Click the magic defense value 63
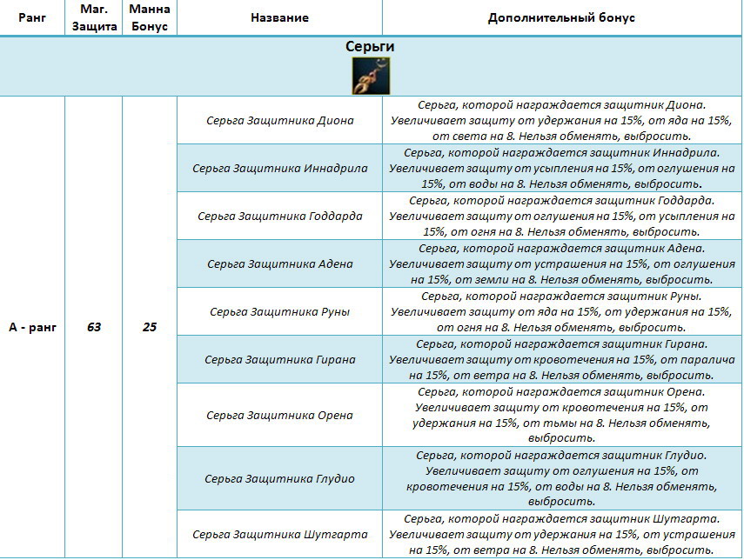744x560 pixels. click(x=94, y=327)
